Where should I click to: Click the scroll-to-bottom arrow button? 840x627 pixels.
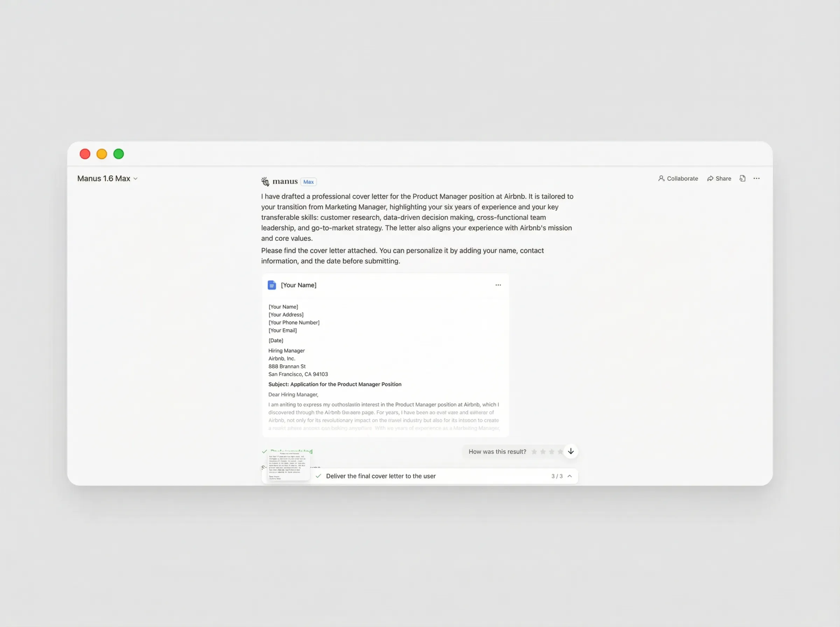pos(570,451)
